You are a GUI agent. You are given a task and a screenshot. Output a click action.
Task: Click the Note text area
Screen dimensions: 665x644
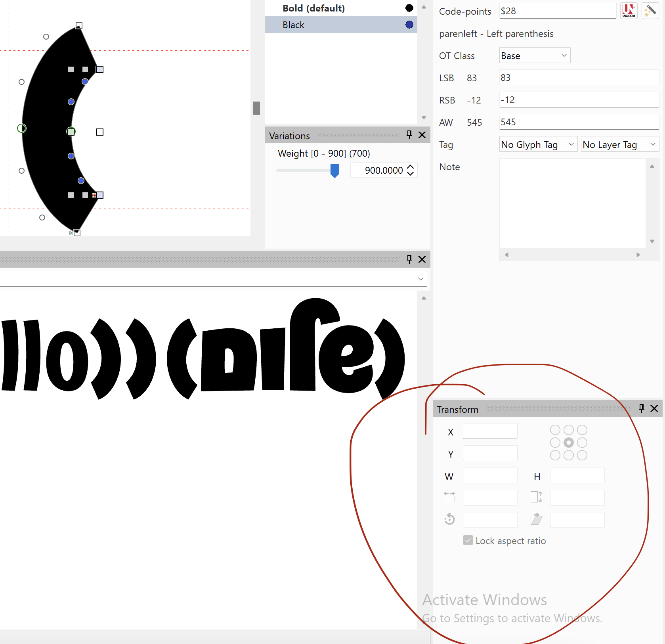(x=573, y=203)
